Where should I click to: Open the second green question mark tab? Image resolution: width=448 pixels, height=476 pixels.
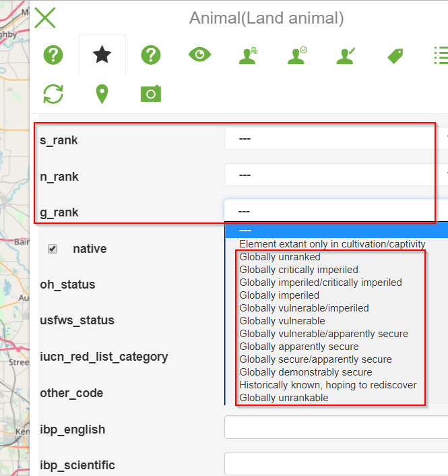(x=151, y=55)
